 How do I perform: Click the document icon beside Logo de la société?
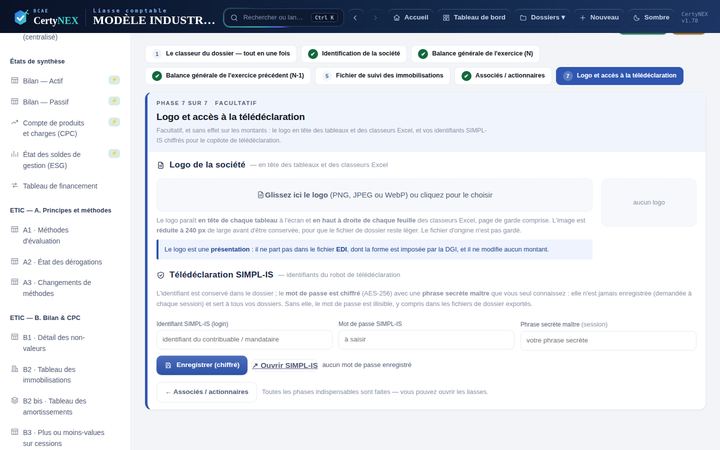pos(161,165)
